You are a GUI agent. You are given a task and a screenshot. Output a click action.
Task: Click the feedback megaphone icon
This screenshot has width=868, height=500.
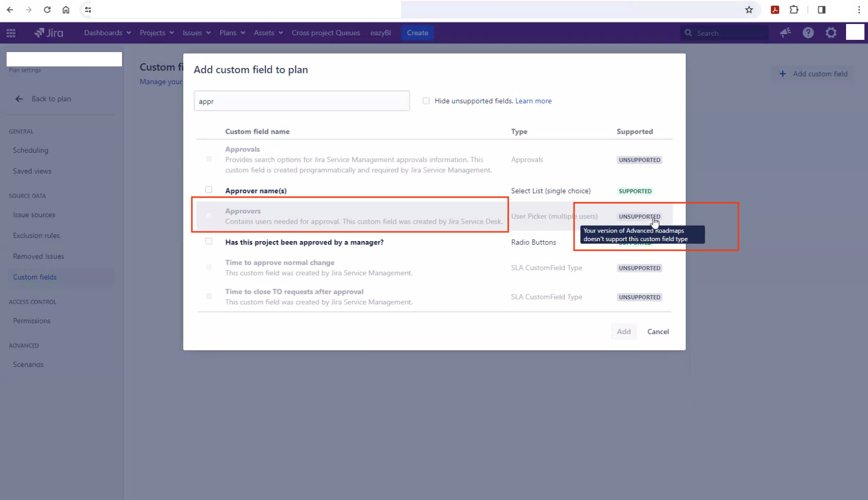[x=785, y=33]
